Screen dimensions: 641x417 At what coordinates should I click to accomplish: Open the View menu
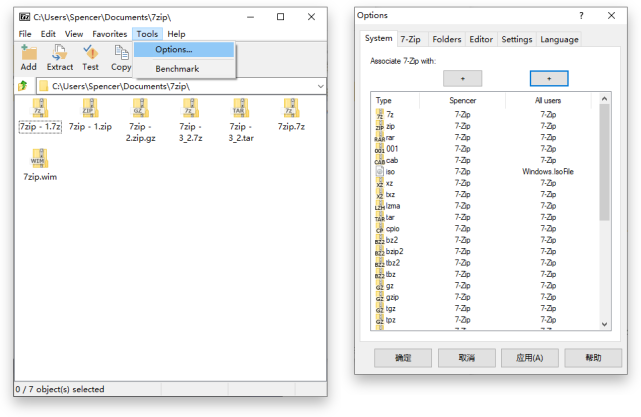click(74, 34)
